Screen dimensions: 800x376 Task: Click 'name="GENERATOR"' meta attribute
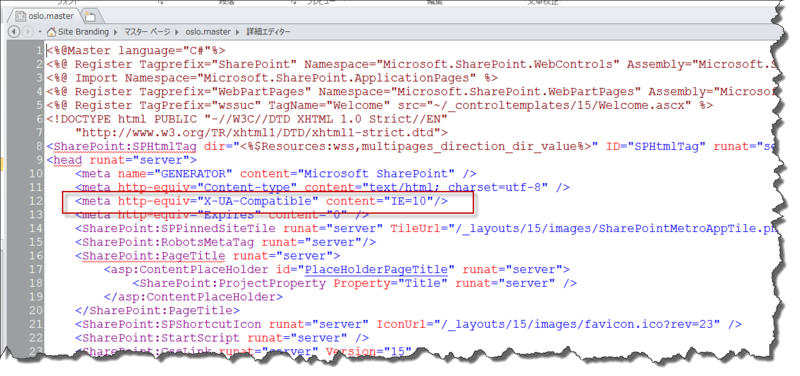click(176, 174)
